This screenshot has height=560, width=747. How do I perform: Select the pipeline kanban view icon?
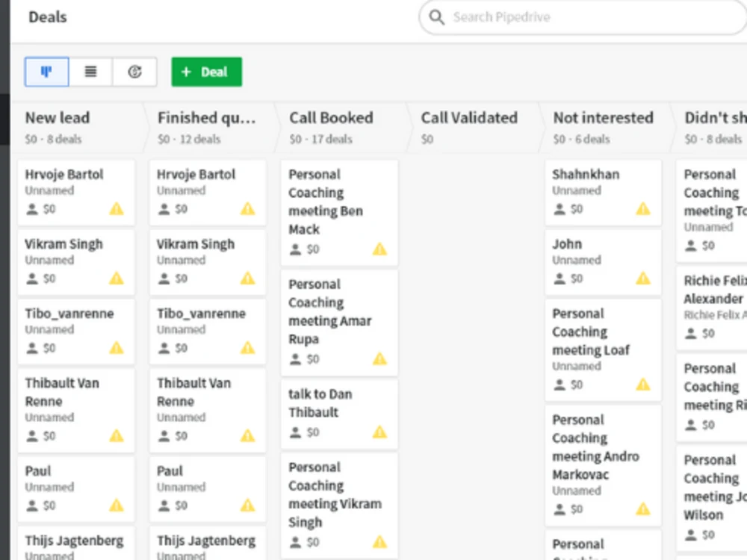coord(46,72)
